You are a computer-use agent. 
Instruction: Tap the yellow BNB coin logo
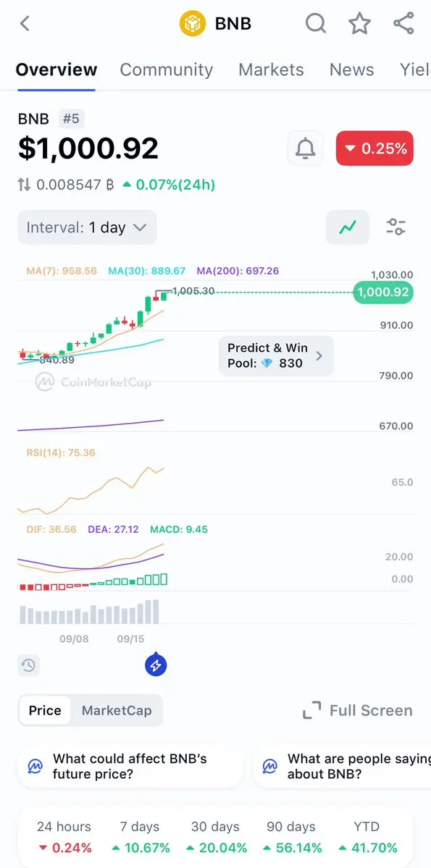coord(193,24)
